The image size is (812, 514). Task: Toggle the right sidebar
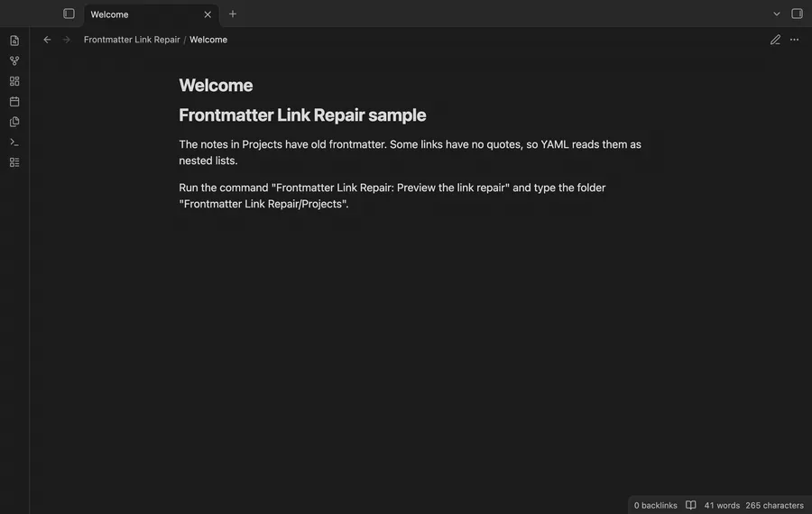point(797,14)
